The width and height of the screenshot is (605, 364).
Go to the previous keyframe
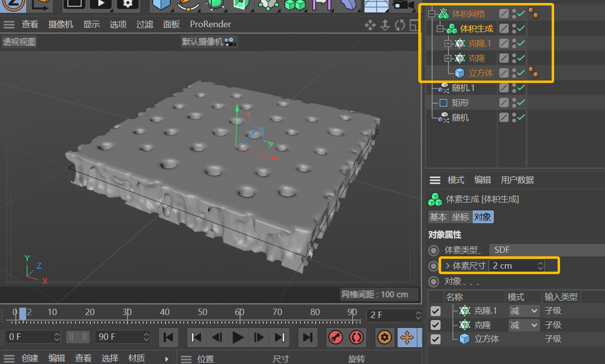click(196, 337)
